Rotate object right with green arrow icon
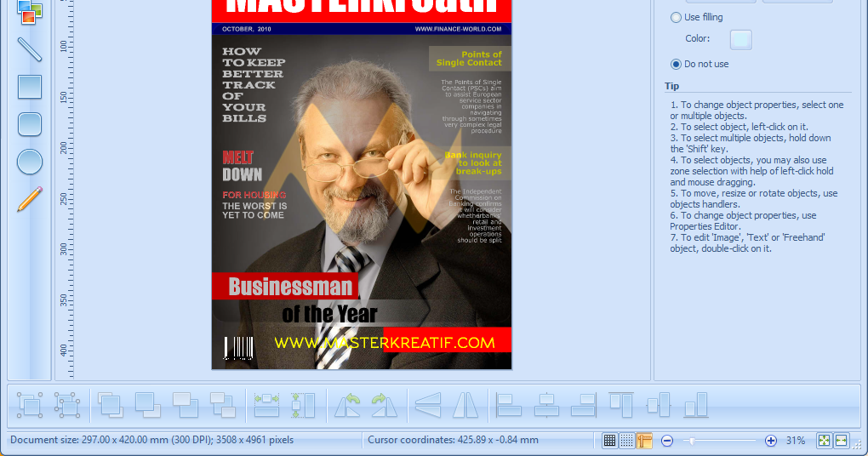Screen dimensions: 868x456 (385, 405)
